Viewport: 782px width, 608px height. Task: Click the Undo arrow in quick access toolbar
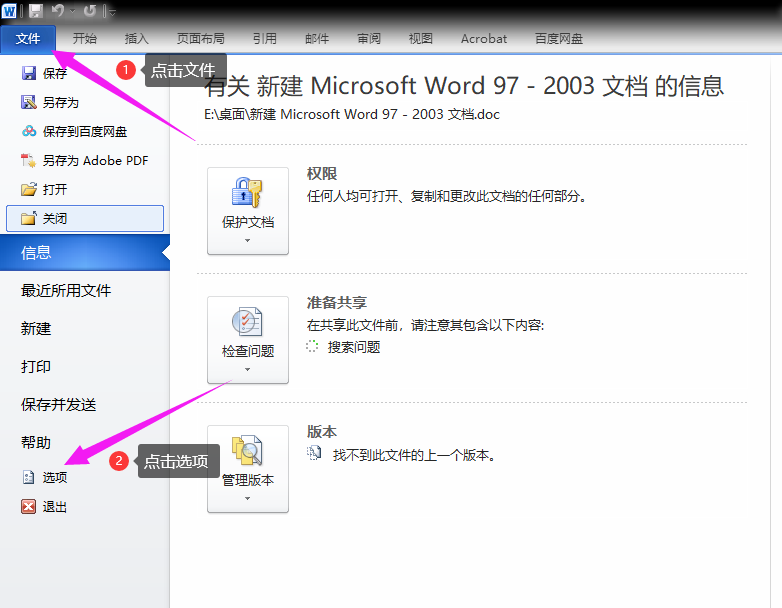click(x=58, y=10)
